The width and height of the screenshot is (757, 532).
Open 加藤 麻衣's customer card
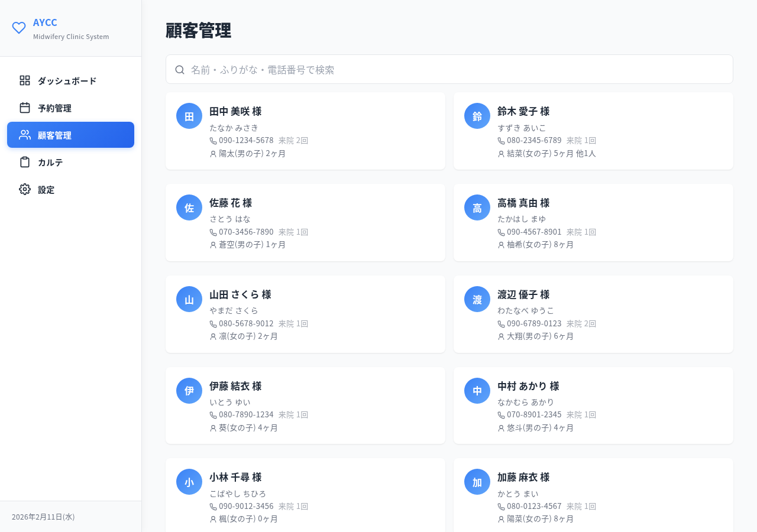593,497
